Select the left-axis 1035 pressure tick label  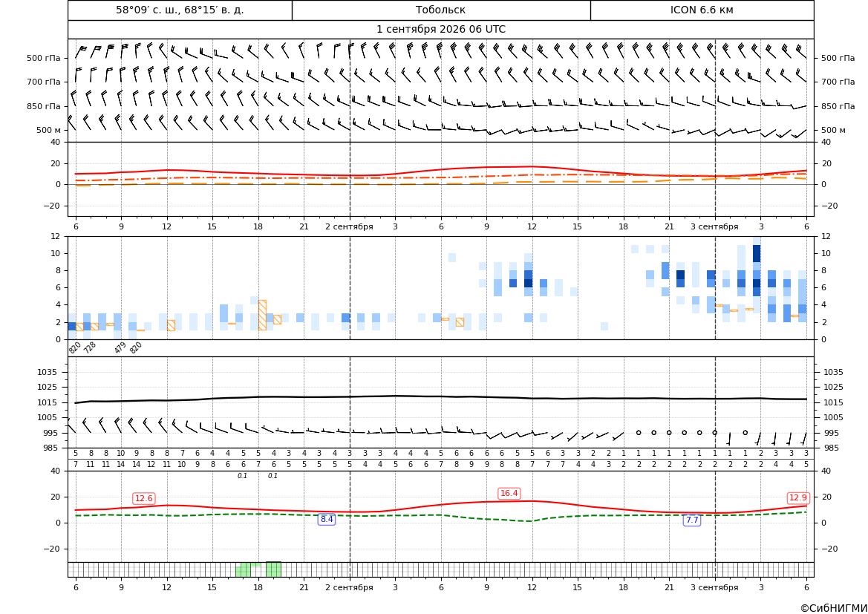coord(49,372)
